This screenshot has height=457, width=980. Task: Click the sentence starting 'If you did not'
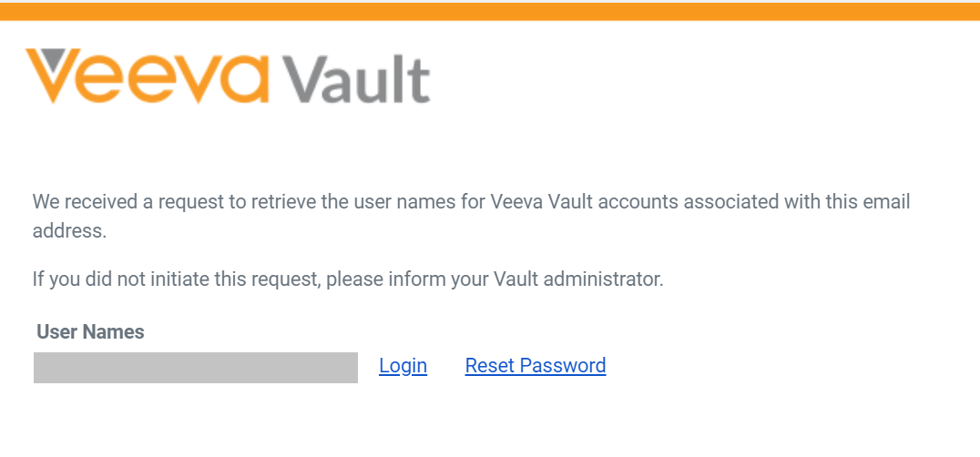[348, 279]
